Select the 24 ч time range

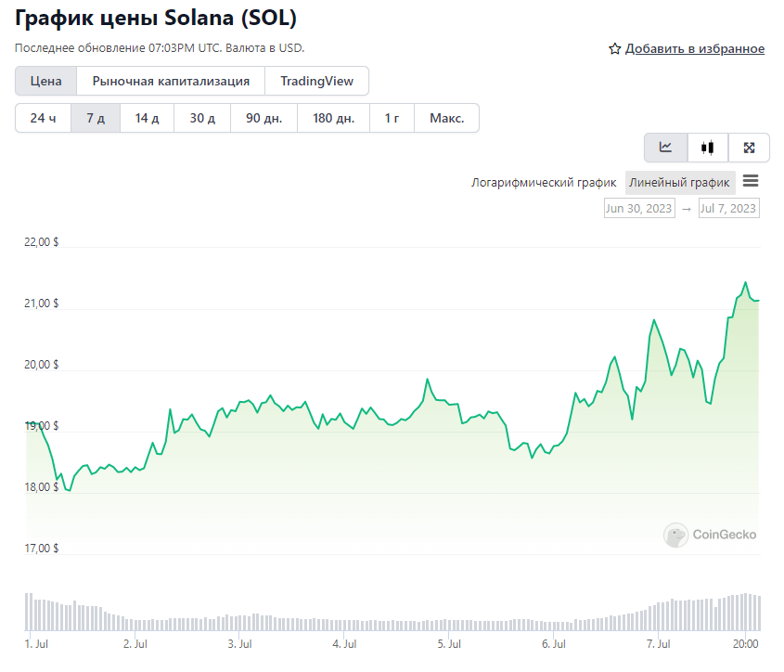43,118
